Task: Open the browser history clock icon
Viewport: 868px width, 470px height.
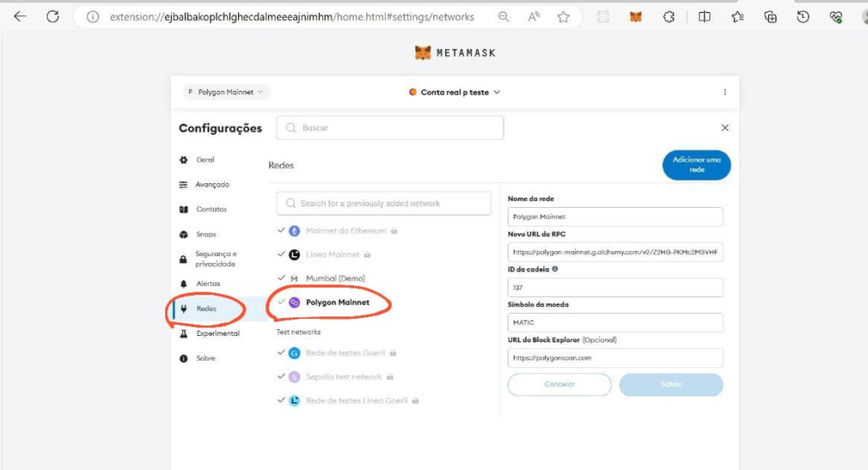Action: point(803,17)
